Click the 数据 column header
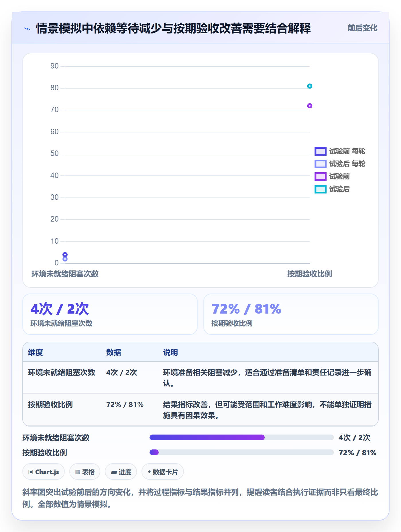The height and width of the screenshot is (532, 401). 114,352
